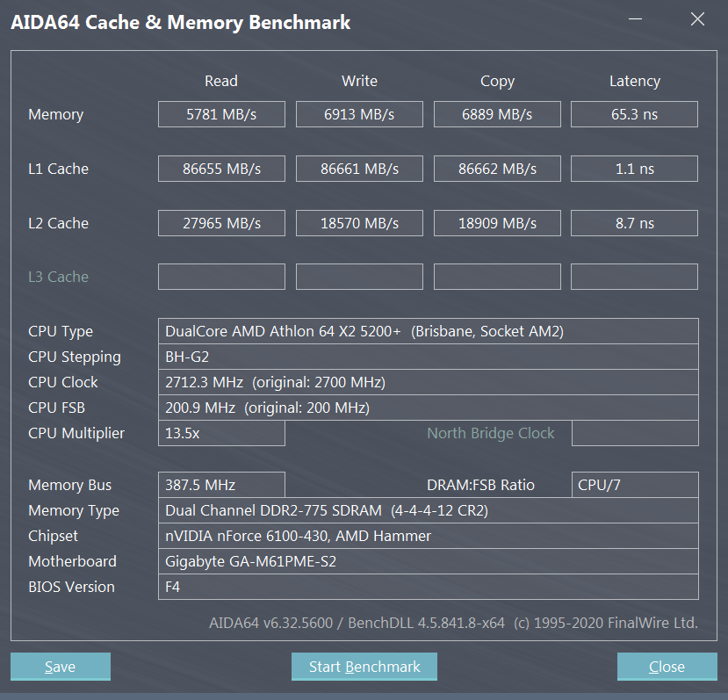
Task: Click L2 Cache Read 27965 MB/s cell
Action: click(221, 223)
